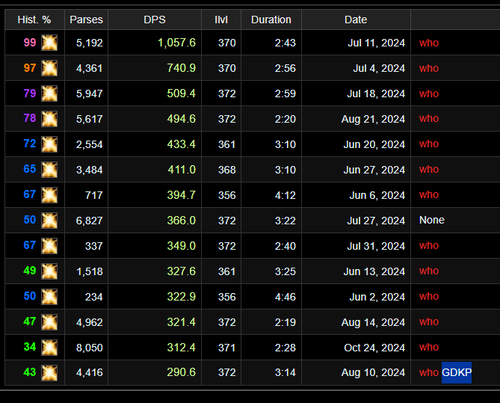
Task: Open the 'who' link for Jun 2, 2024
Action: (x=429, y=296)
